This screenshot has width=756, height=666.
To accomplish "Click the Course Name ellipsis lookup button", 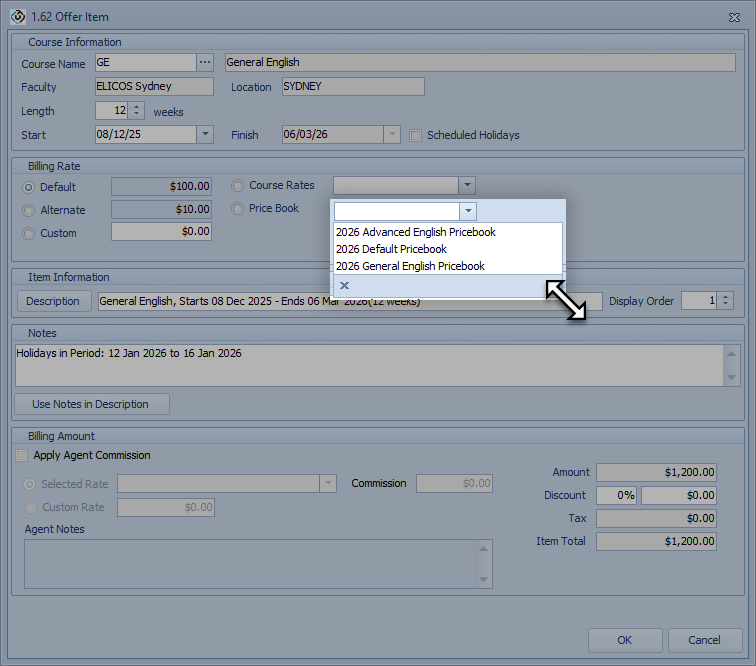I will (205, 62).
